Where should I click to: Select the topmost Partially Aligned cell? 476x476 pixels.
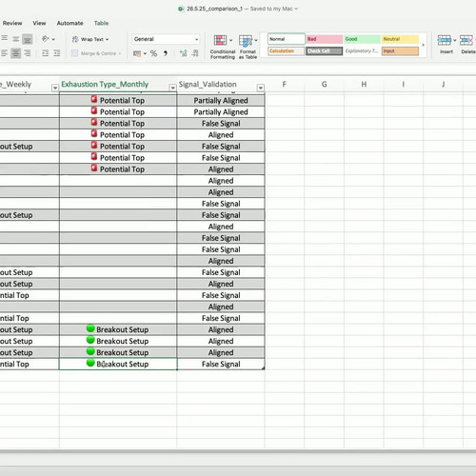221,101
